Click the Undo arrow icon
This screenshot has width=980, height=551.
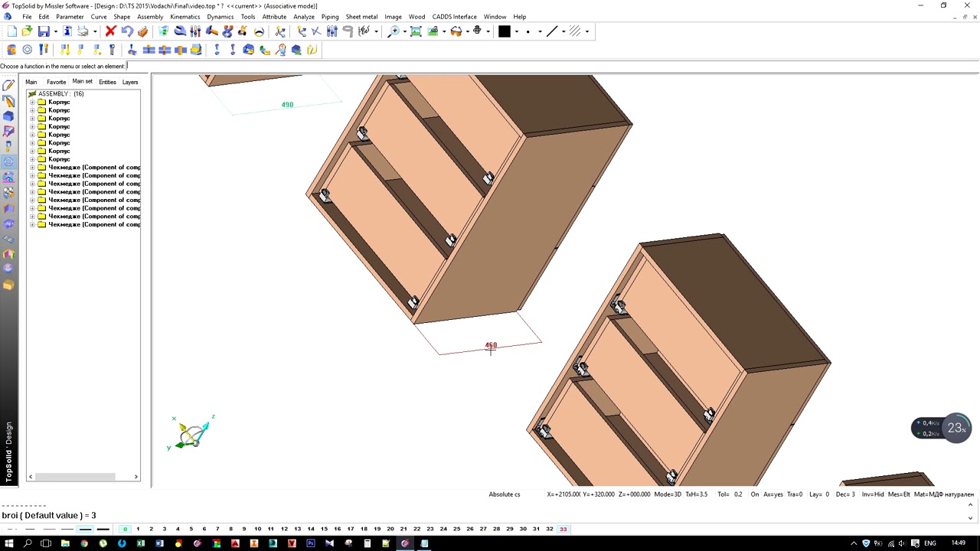[x=126, y=31]
